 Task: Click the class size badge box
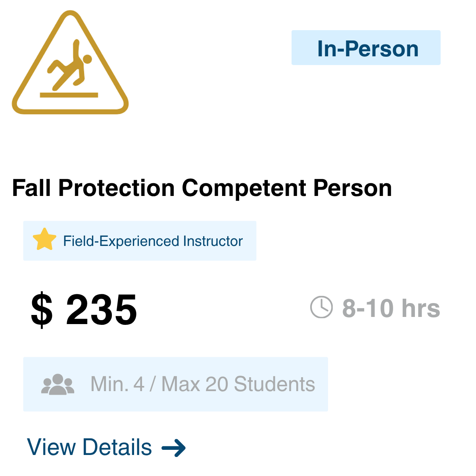[x=176, y=384]
